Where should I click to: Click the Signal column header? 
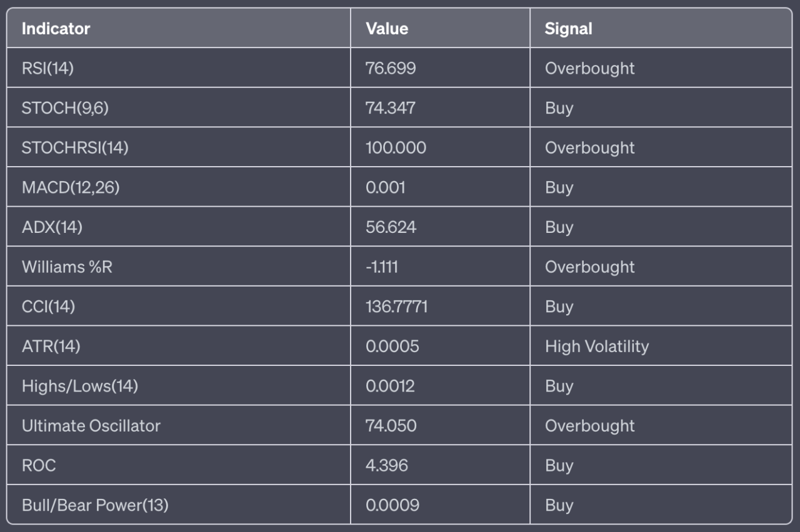(x=568, y=29)
